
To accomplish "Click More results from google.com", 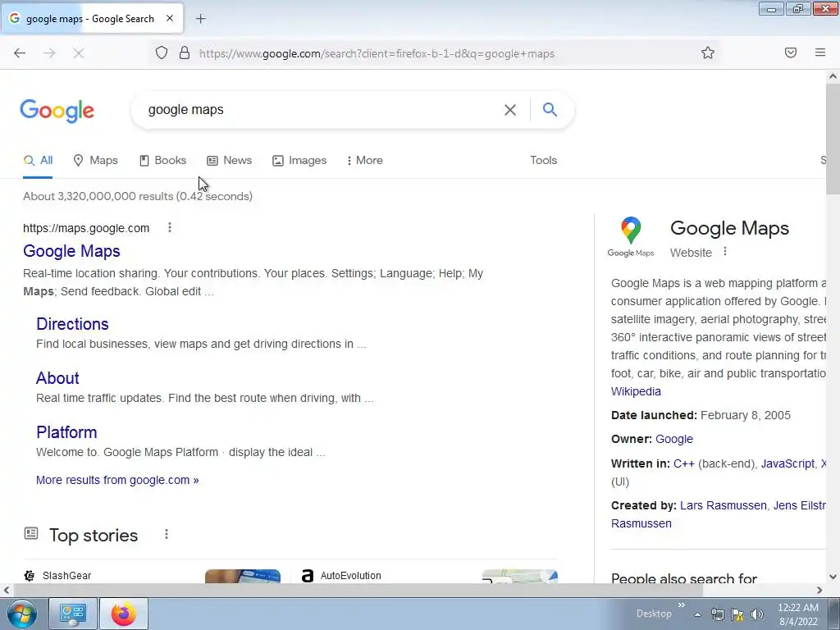I will coord(117,480).
